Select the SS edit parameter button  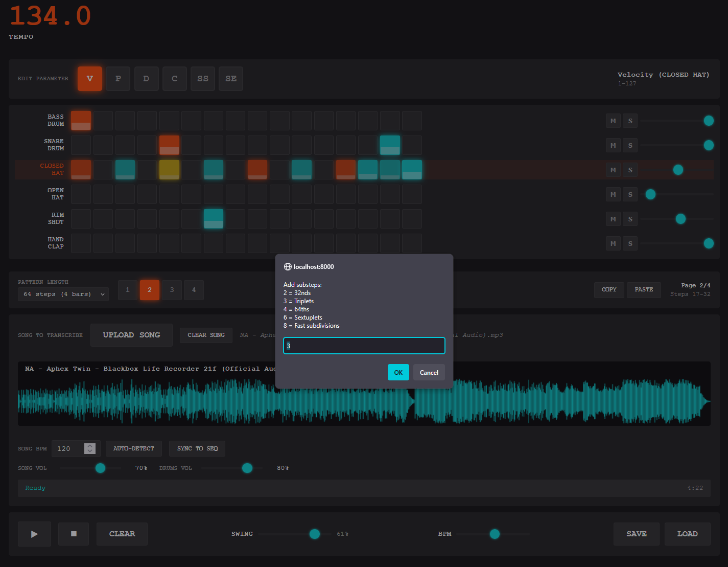tap(203, 79)
